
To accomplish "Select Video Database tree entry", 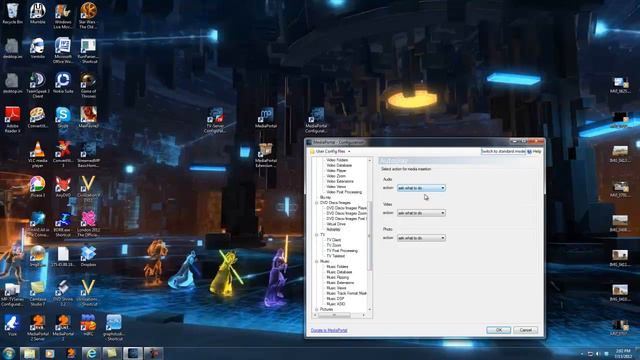I will (339, 166).
